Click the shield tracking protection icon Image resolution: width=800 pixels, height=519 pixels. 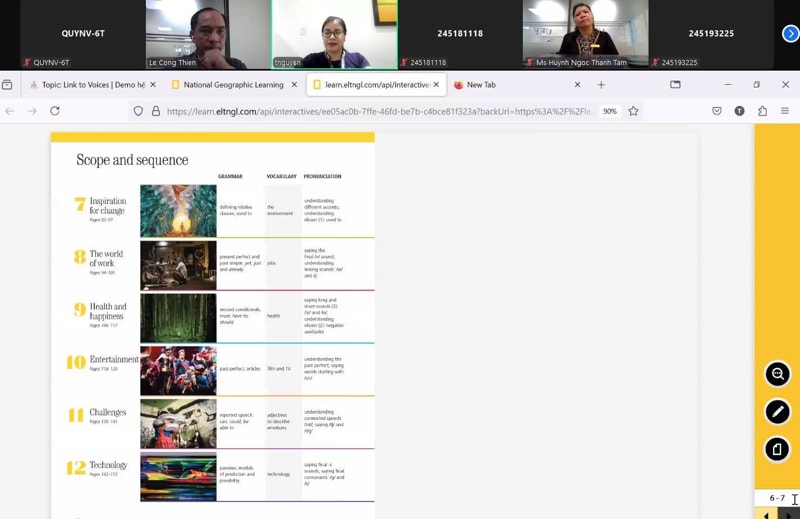[138, 111]
